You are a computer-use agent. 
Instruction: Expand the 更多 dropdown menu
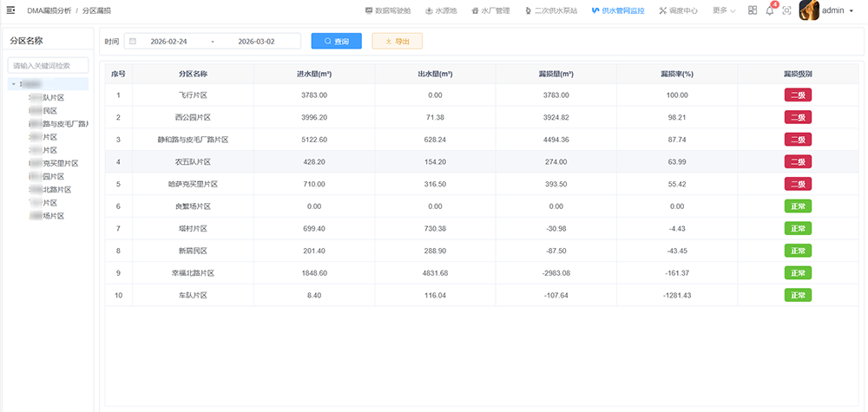coord(724,10)
